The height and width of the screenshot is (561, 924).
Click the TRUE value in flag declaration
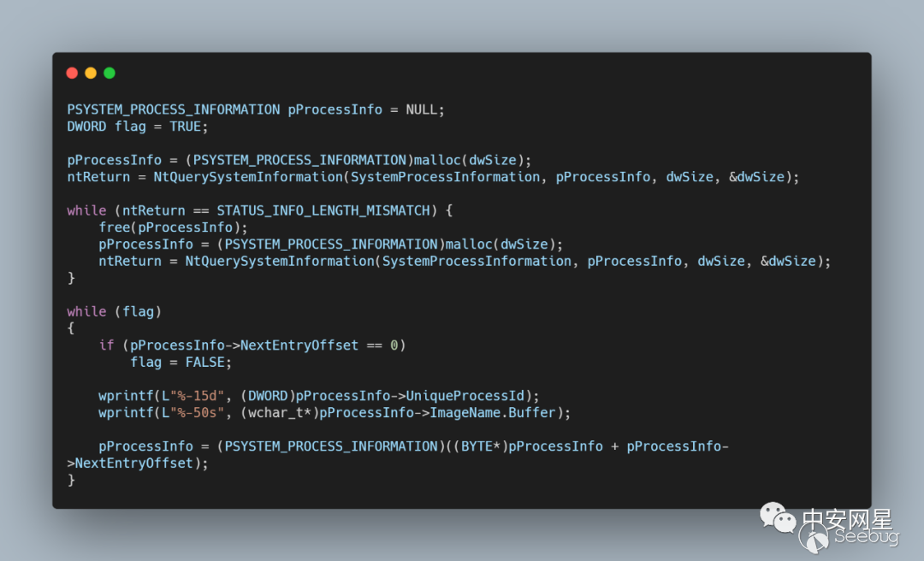tap(185, 127)
